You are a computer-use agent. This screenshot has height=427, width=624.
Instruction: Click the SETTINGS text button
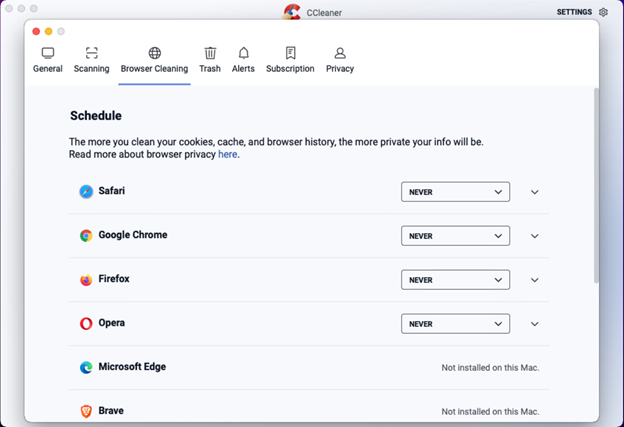point(574,12)
